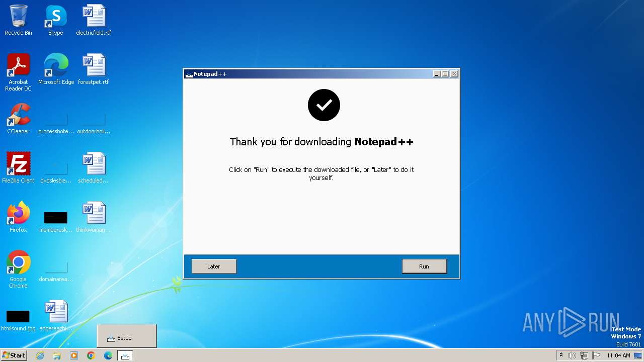Open Chrome from the taskbar
The width and height of the screenshot is (644, 362).
pyautogui.click(x=91, y=355)
